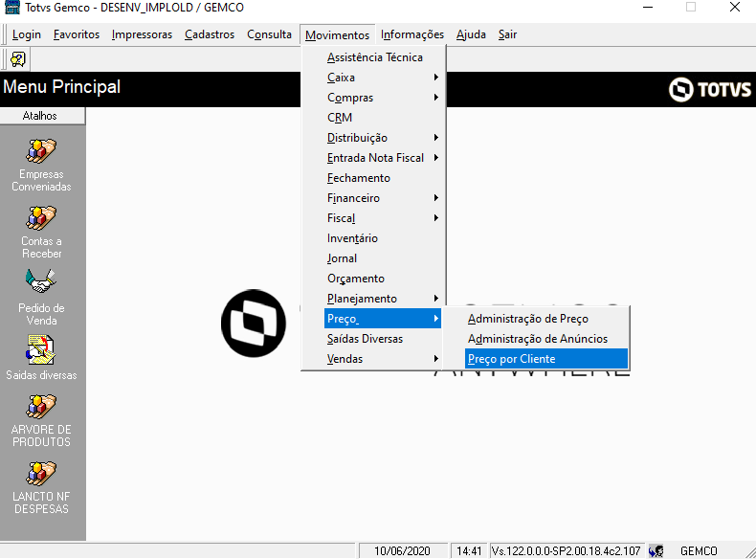Expand the Caixa submenu
The image size is (756, 559).
click(383, 78)
